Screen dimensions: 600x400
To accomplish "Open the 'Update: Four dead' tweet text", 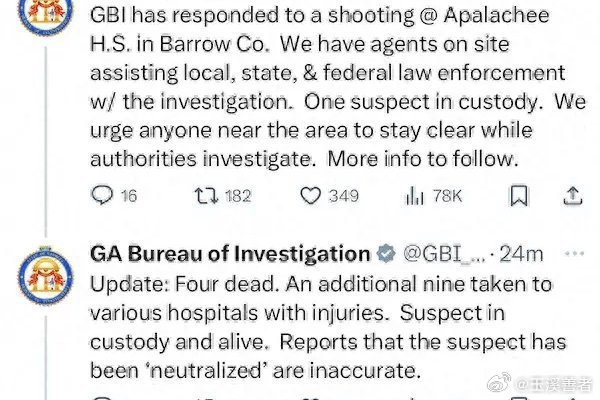I will click(x=328, y=328).
